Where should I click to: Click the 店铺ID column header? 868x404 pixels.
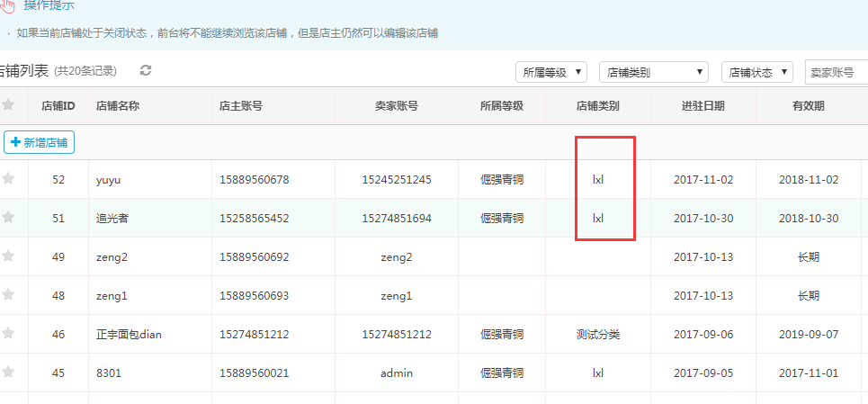point(58,106)
